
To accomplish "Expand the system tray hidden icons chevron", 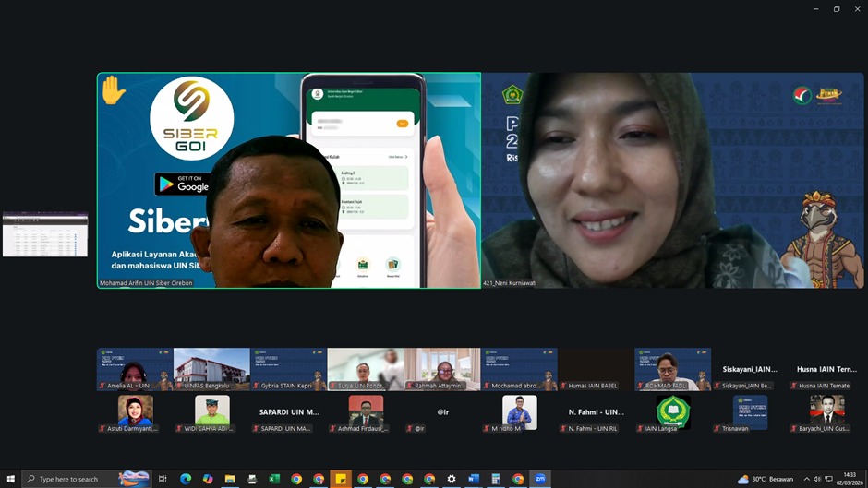I will tap(806, 479).
